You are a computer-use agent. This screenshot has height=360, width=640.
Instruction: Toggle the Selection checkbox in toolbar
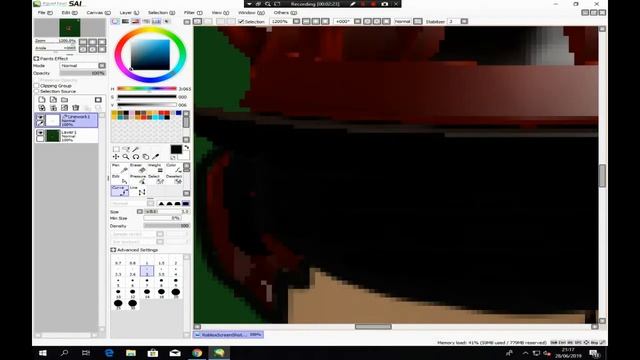(241, 22)
